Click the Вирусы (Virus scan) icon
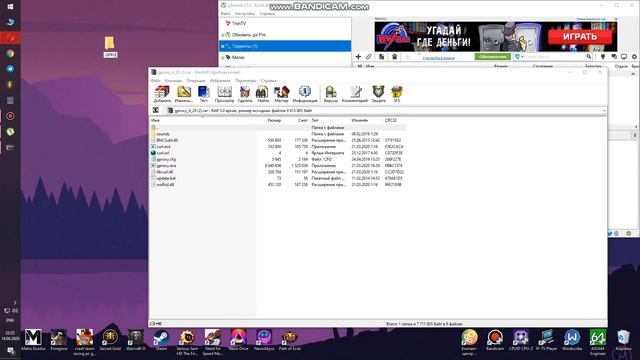 [x=331, y=94]
